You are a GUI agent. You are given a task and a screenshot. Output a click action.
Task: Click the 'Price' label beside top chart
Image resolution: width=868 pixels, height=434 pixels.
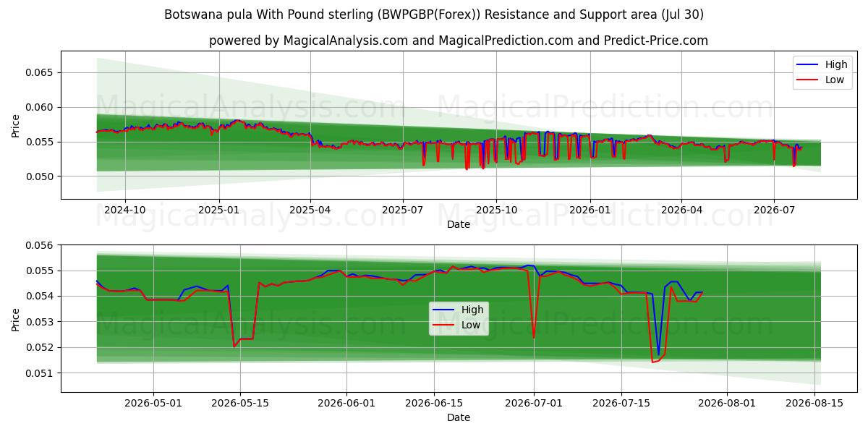(x=16, y=125)
